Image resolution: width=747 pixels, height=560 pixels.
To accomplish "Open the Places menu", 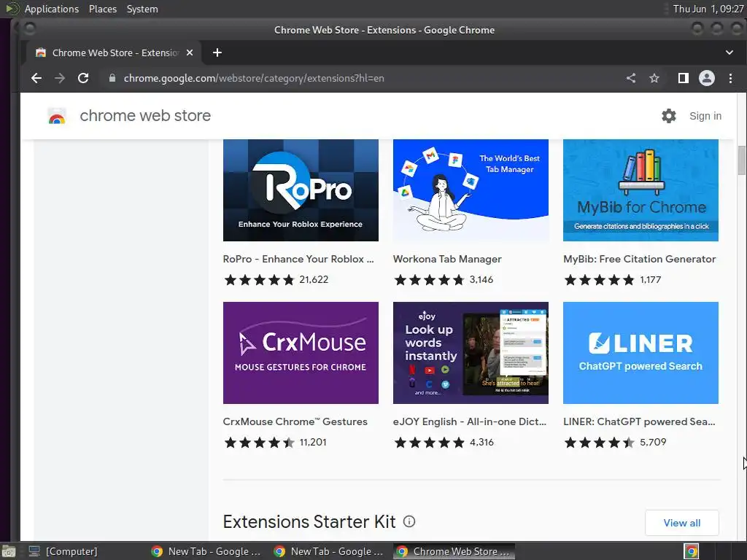I will click(102, 9).
